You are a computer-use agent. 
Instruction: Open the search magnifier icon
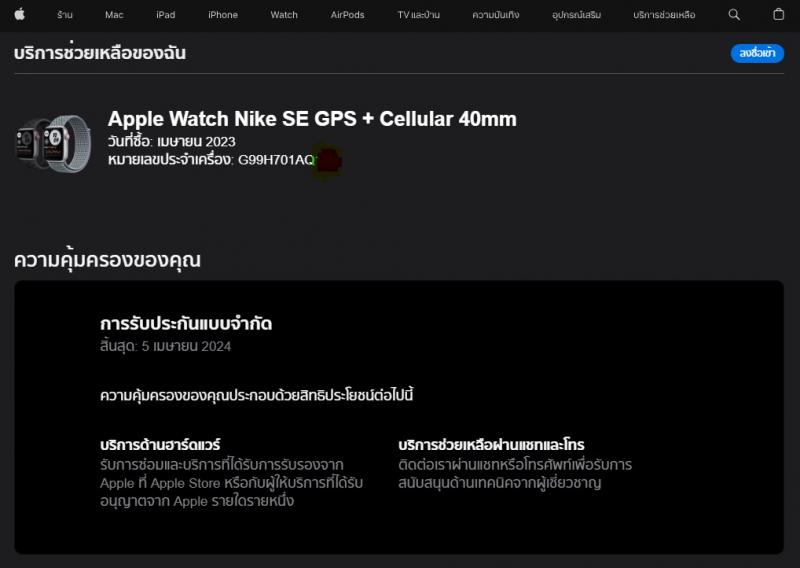pos(734,15)
